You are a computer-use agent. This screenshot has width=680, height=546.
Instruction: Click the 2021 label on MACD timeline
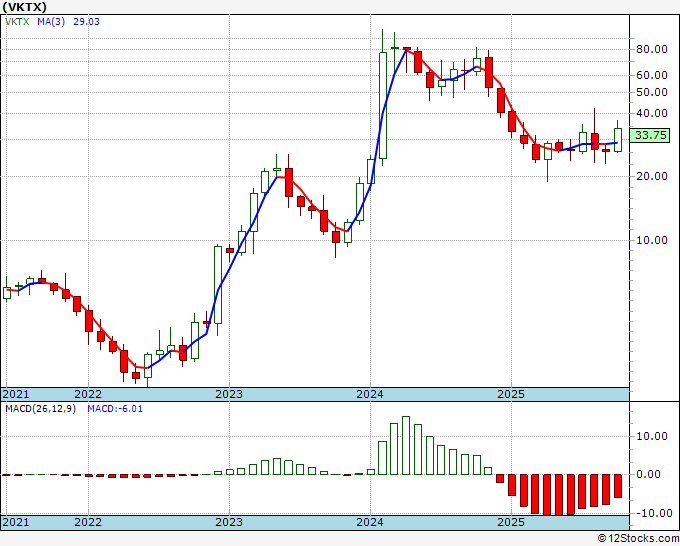point(16,522)
